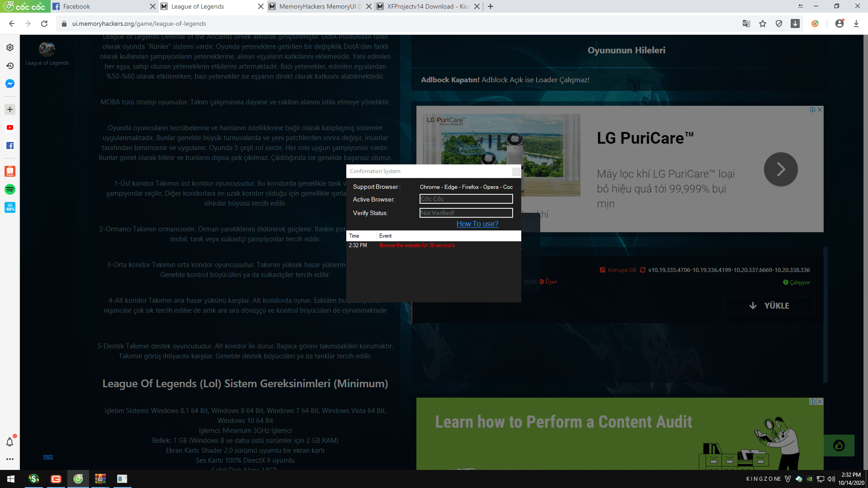Open the 'Konuya Git' link

tap(618, 270)
